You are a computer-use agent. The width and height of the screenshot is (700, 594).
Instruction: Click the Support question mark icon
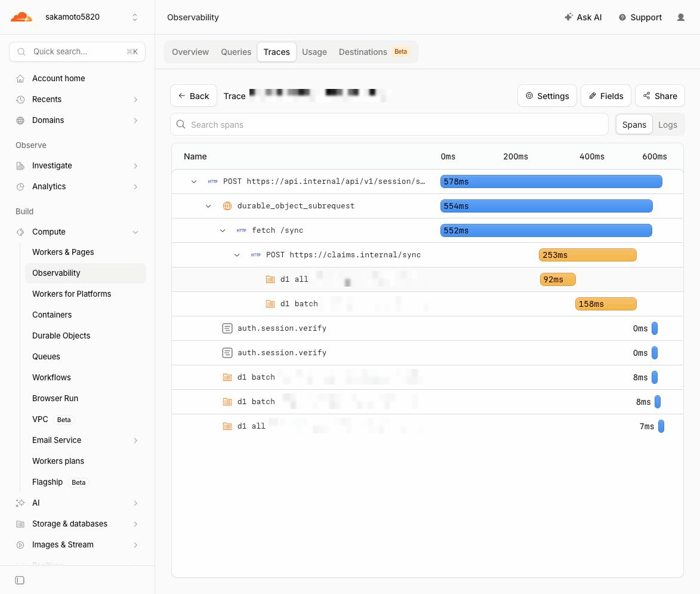pos(622,17)
